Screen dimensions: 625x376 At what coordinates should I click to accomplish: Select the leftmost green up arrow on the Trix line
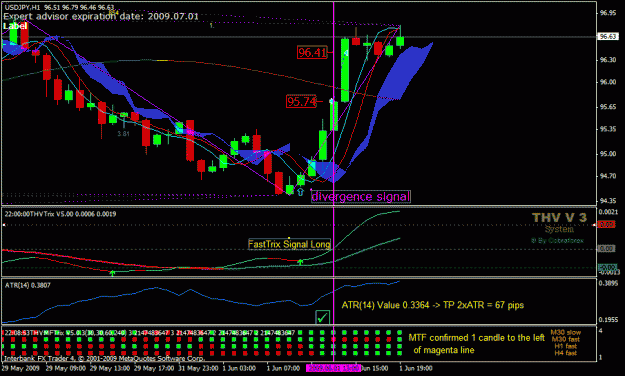point(112,273)
